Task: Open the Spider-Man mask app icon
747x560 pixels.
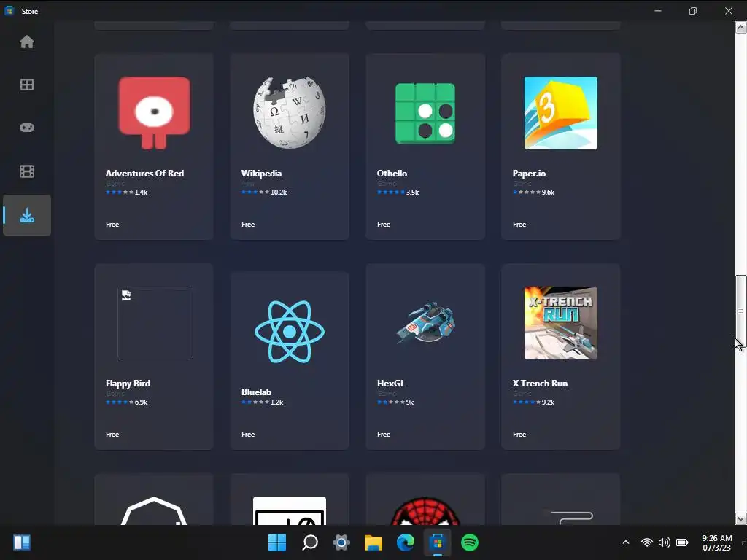Action: 425,511
